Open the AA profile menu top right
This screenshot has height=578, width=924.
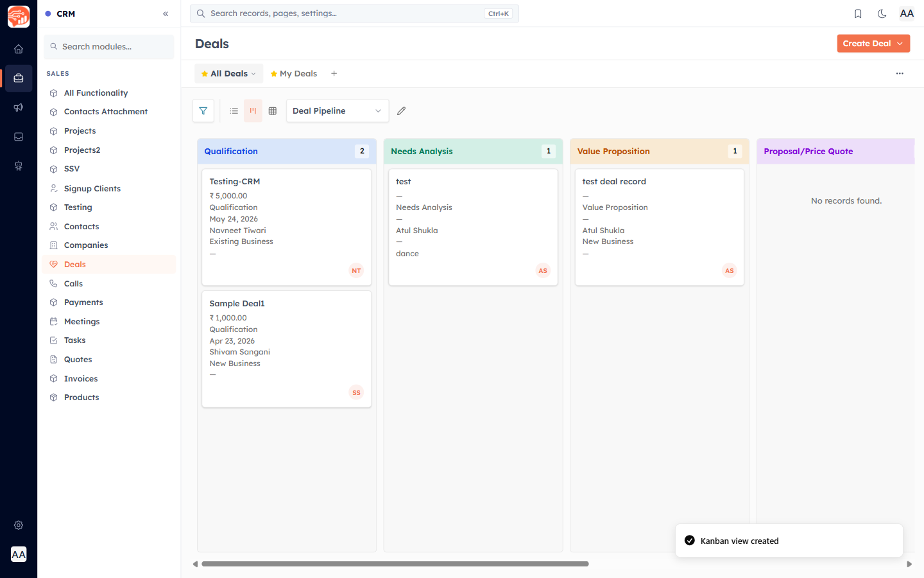coord(907,13)
